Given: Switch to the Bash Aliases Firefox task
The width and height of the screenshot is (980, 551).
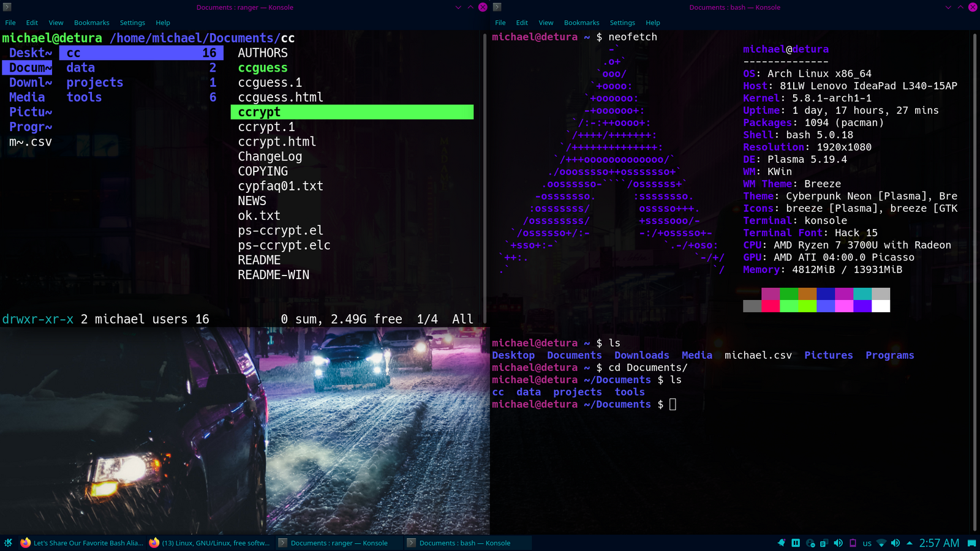Looking at the screenshot, I should pyautogui.click(x=82, y=542).
